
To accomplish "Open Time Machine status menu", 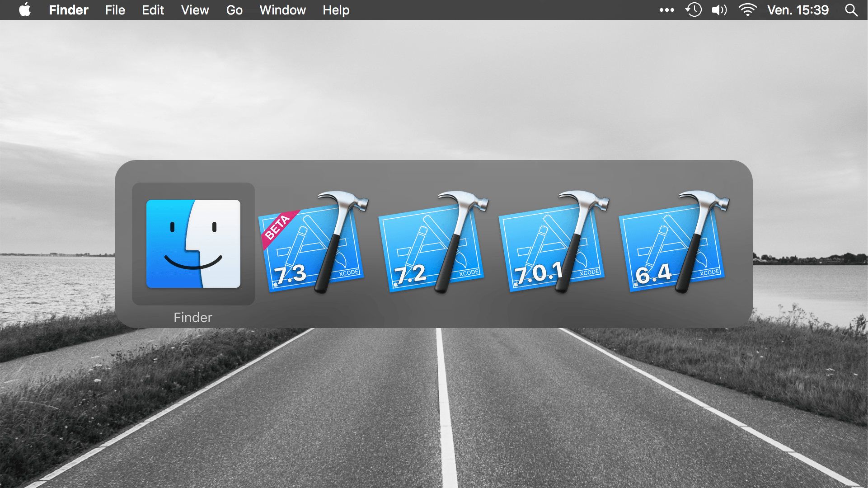I will [694, 10].
